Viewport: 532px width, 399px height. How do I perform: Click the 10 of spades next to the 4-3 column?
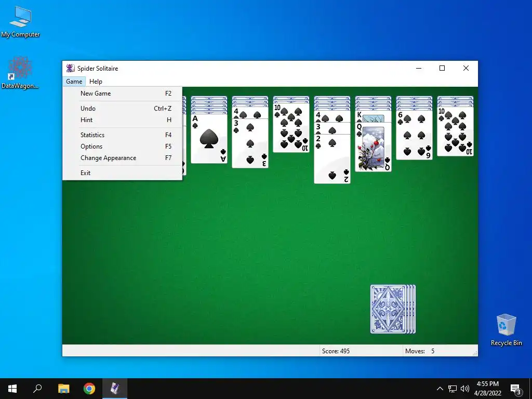coord(291,128)
